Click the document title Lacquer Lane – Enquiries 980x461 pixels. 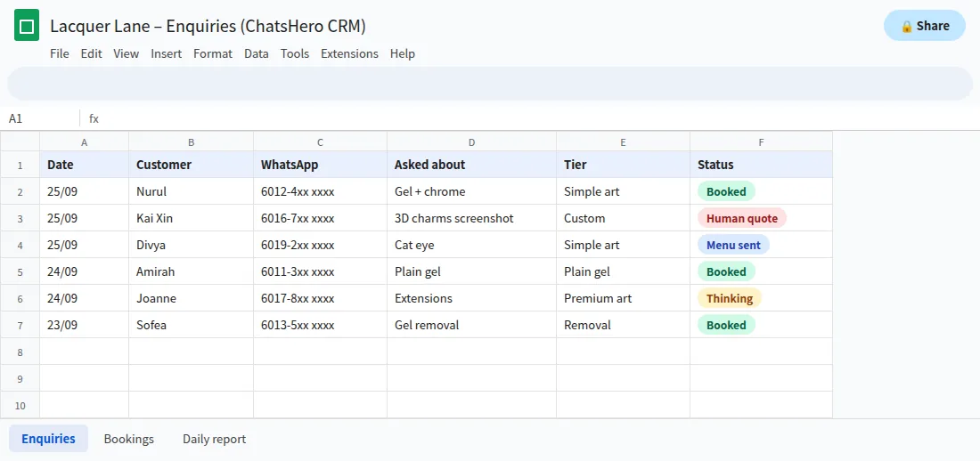[208, 26]
